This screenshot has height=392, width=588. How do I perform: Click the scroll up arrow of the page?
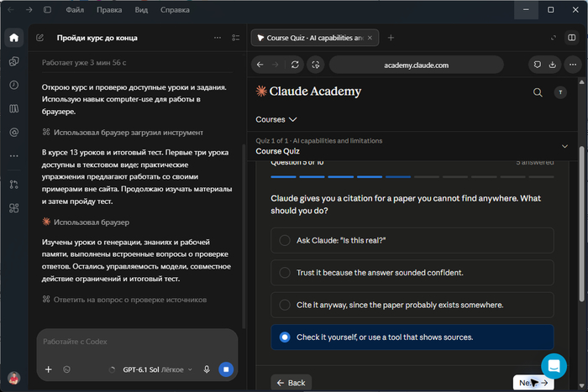[x=581, y=81]
